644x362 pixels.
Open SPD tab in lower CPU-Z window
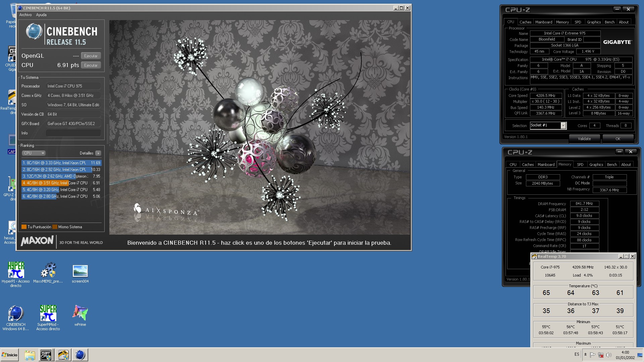click(580, 165)
